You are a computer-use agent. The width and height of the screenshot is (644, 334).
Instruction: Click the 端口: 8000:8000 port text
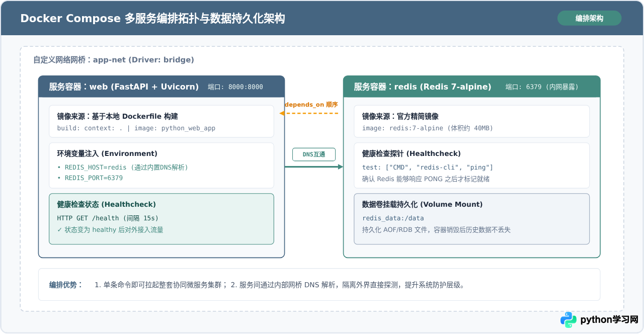[235, 87]
